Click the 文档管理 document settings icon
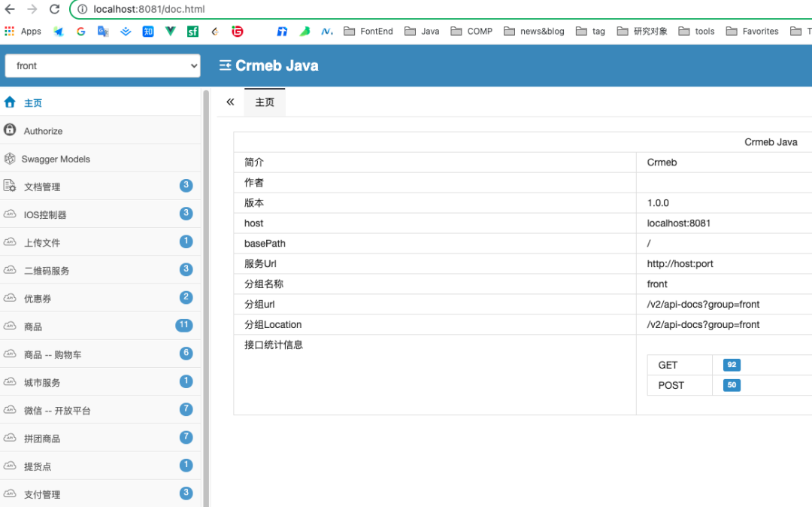This screenshot has width=812, height=507. point(10,186)
